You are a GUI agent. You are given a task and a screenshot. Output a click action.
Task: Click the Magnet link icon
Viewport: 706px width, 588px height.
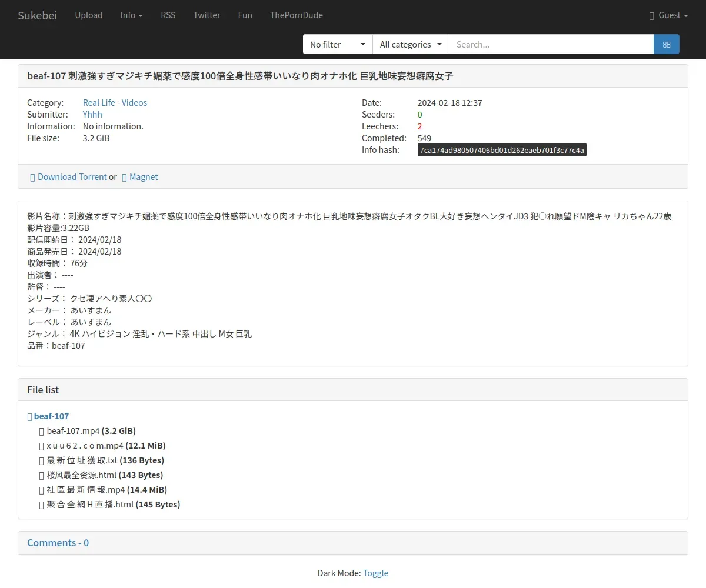coord(124,177)
